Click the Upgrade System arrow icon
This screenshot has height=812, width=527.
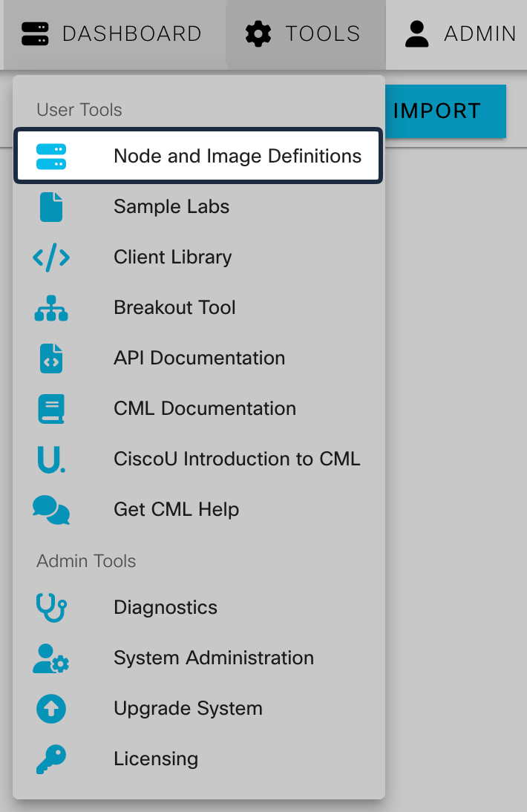click(51, 709)
